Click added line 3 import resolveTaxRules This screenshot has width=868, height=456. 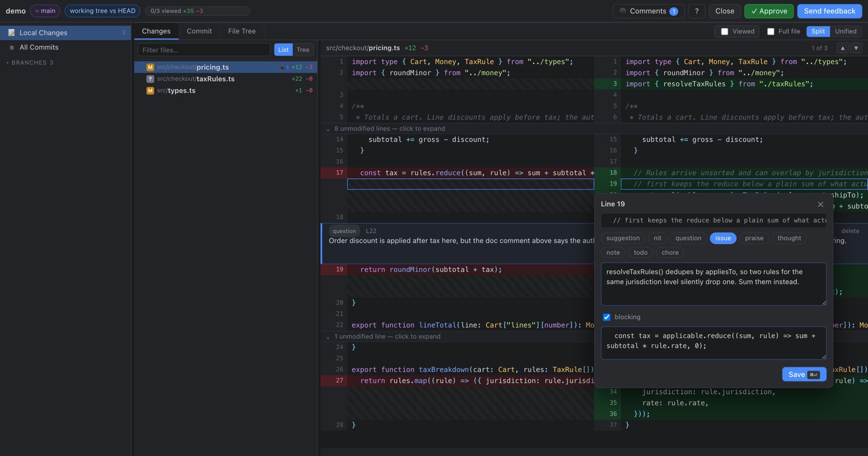[731, 84]
